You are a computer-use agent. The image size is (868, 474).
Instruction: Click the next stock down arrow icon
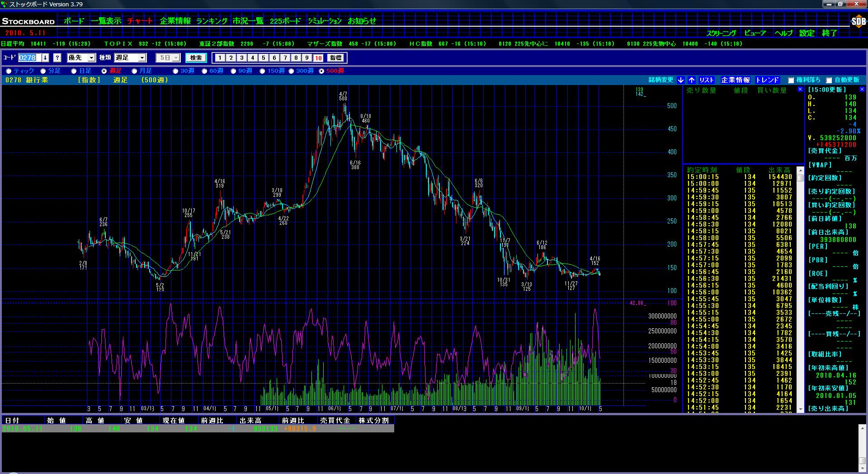tap(681, 80)
